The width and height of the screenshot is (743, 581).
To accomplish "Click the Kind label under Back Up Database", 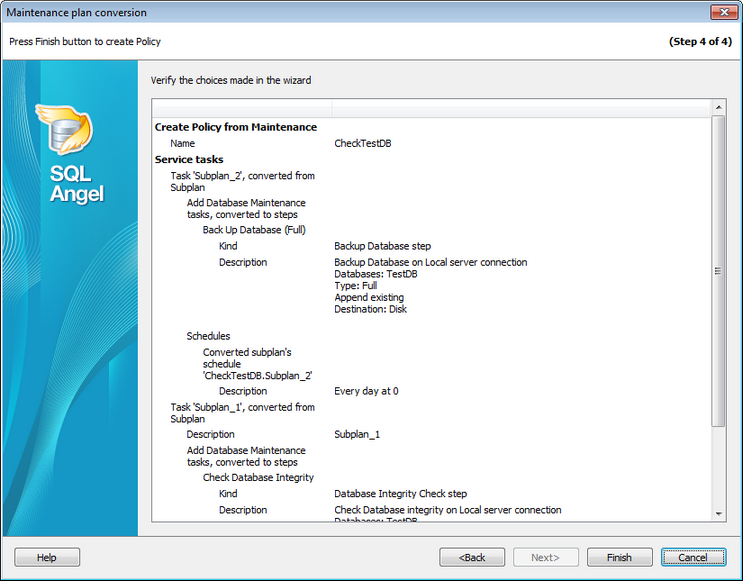I will point(228,246).
